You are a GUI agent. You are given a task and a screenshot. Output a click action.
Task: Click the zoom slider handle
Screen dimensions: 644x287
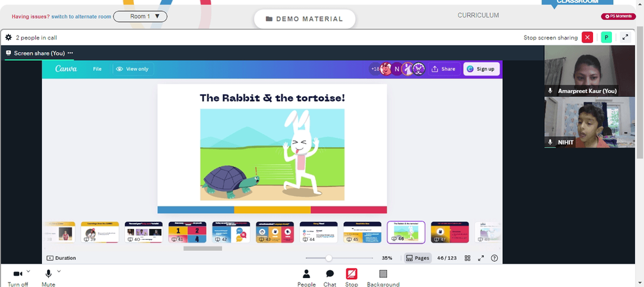328,258
